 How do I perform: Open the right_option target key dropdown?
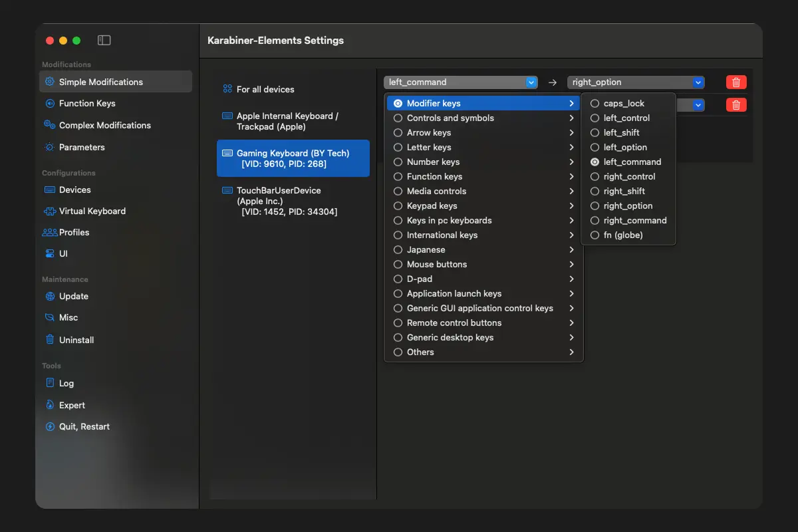(635, 82)
